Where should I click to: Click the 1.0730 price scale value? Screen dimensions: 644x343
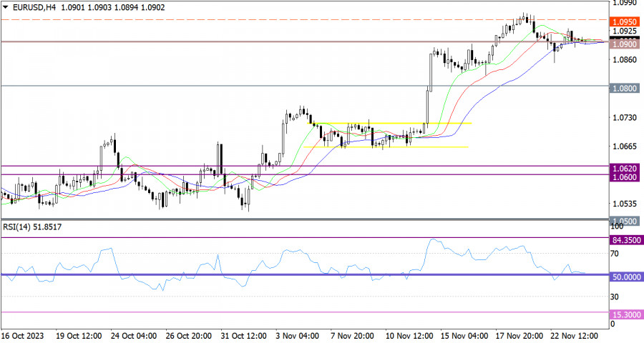[x=625, y=118]
